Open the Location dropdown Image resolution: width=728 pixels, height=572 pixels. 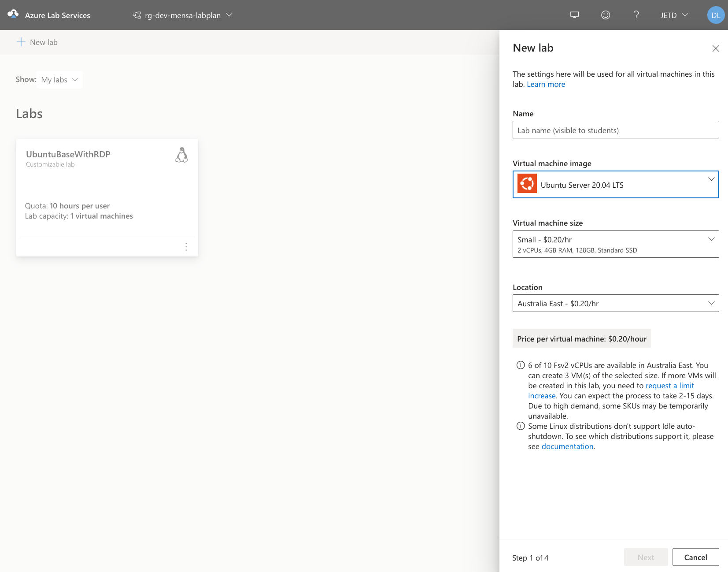[616, 303]
